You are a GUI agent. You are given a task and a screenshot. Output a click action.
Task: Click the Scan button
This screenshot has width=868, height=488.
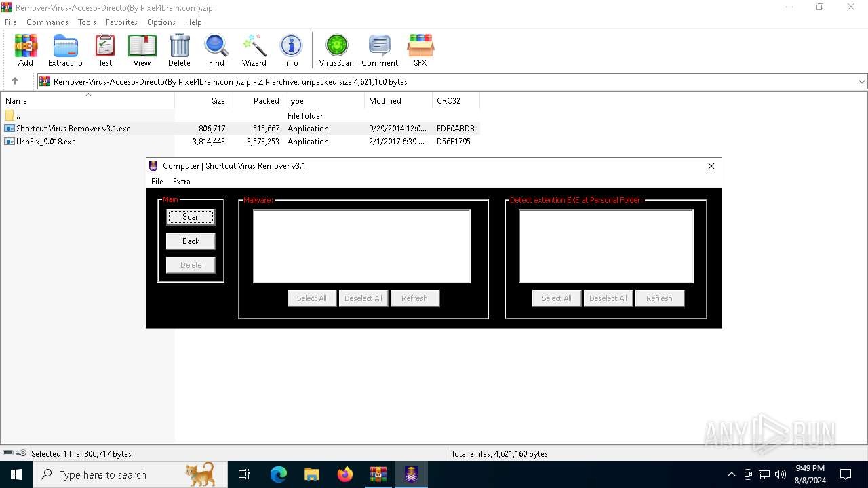click(191, 217)
